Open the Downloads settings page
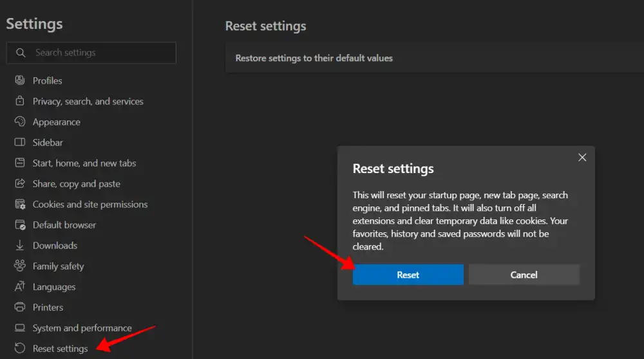The height and width of the screenshot is (359, 644). pyautogui.click(x=55, y=245)
